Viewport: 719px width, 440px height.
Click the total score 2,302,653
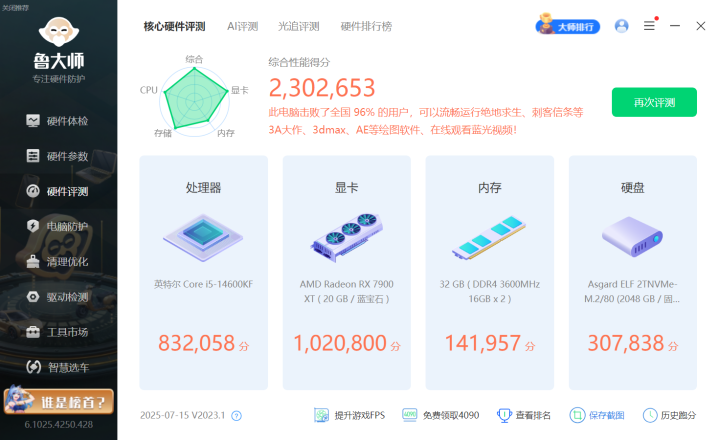(322, 88)
